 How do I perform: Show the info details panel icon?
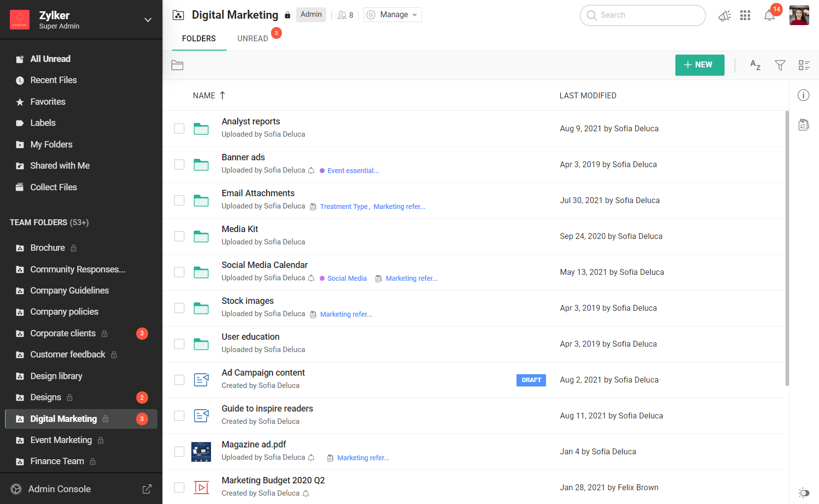coord(803,95)
